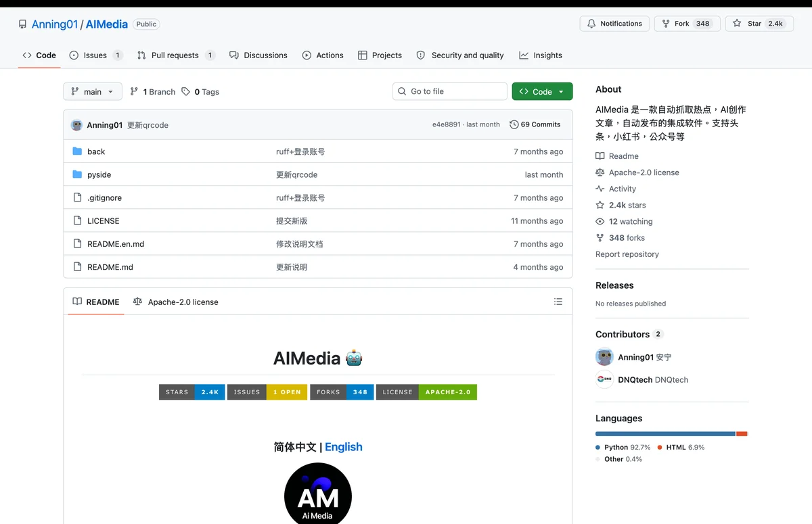Click the fork icon beside 348 forks in About

(x=600, y=238)
